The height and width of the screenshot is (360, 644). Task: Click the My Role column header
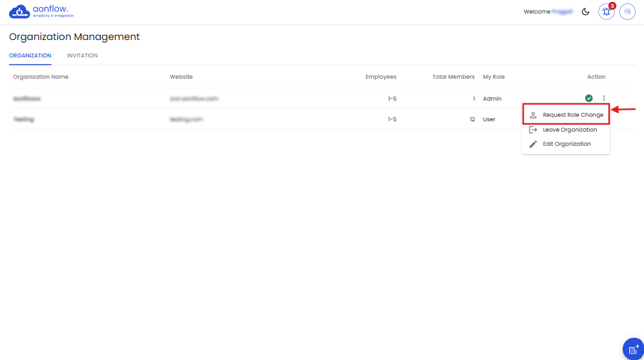click(493, 77)
